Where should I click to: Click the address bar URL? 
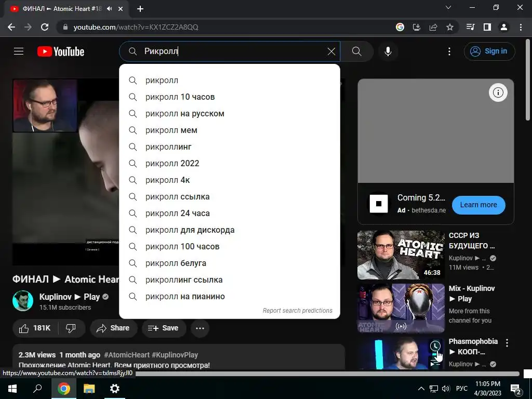pos(136,27)
